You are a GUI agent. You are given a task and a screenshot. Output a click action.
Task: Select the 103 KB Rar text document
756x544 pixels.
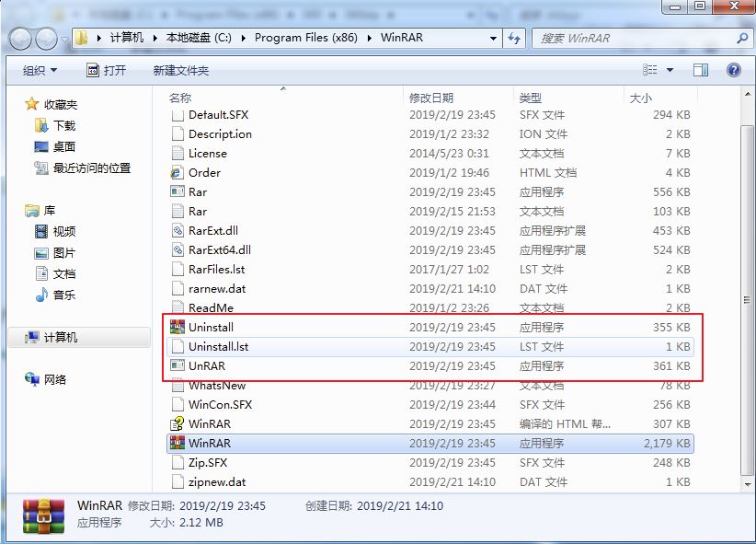coord(430,211)
